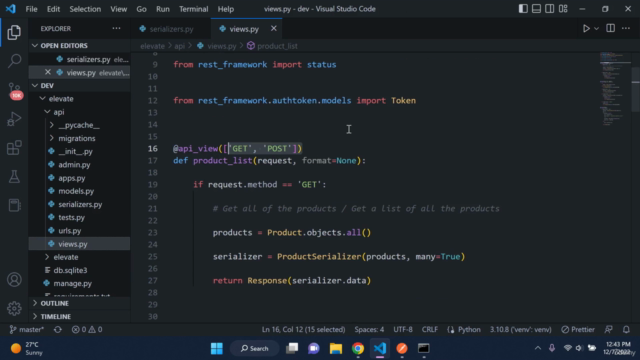Open the Go menu
Viewport: 640px width, 360px height.
point(141,9)
